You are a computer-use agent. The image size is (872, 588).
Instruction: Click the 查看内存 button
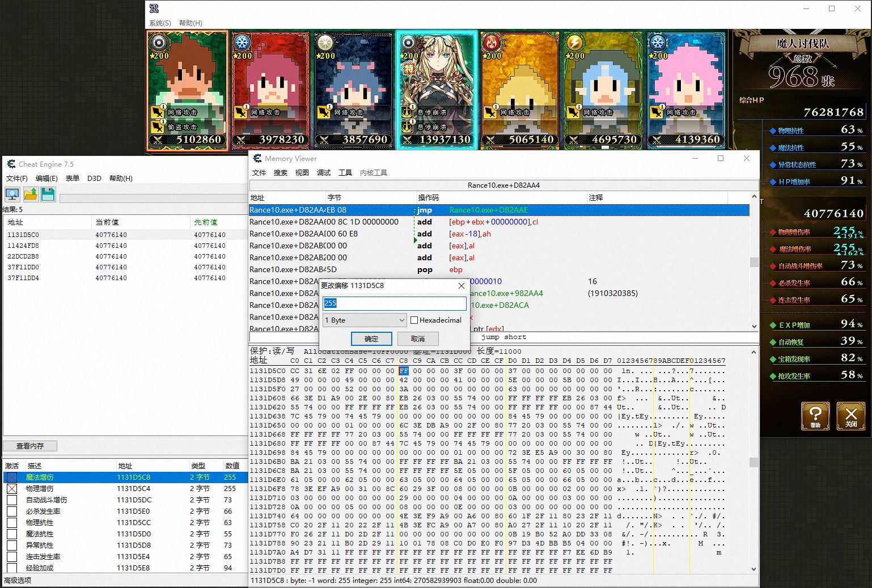click(x=30, y=446)
